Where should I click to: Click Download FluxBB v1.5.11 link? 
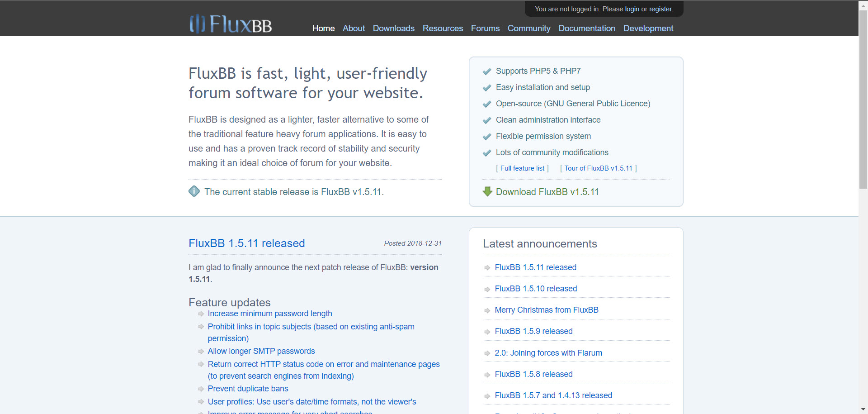tap(547, 192)
